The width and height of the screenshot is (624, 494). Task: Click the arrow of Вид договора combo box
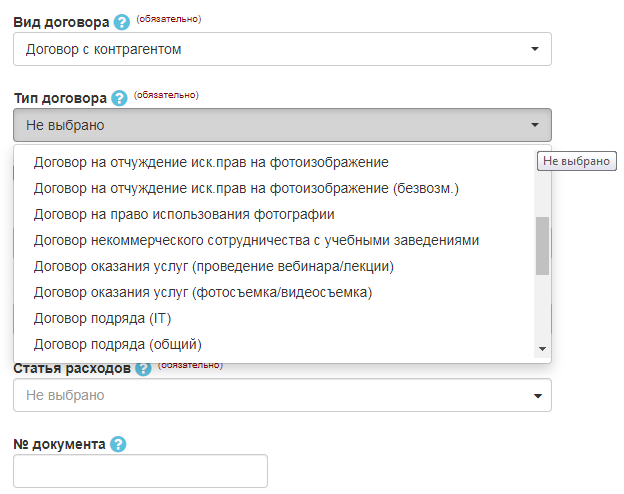(x=535, y=49)
